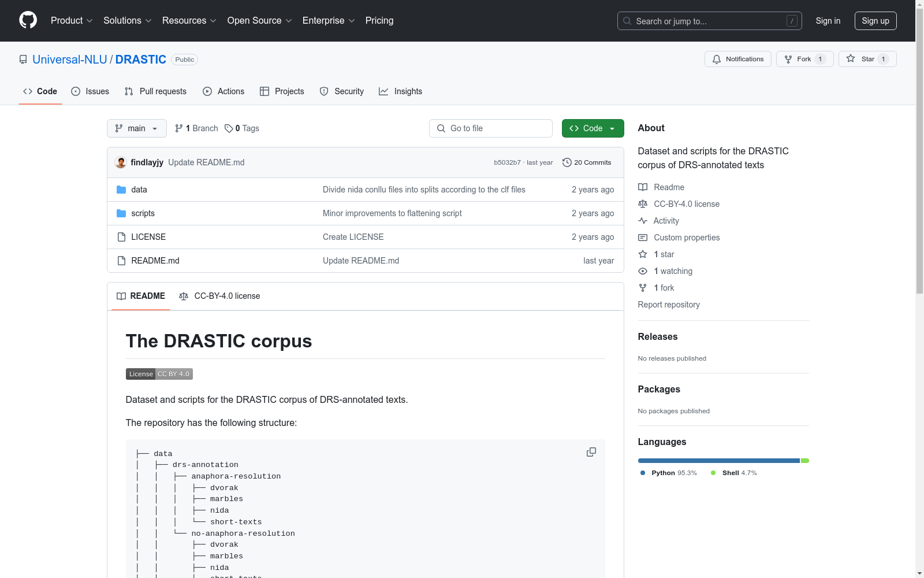Open 'Divide nida conllu files' commit message
This screenshot has width=924, height=578.
click(424, 190)
